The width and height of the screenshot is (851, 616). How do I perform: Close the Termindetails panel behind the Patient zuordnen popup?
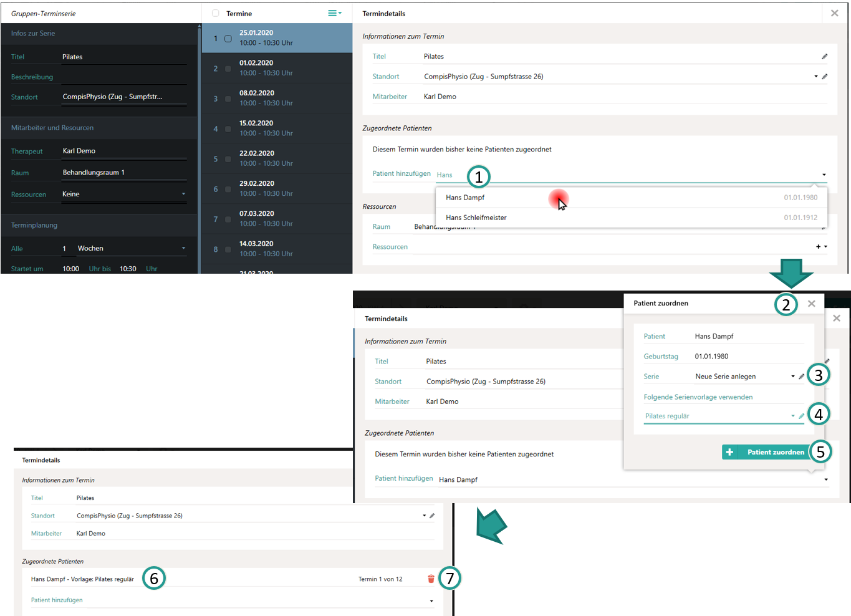point(837,318)
